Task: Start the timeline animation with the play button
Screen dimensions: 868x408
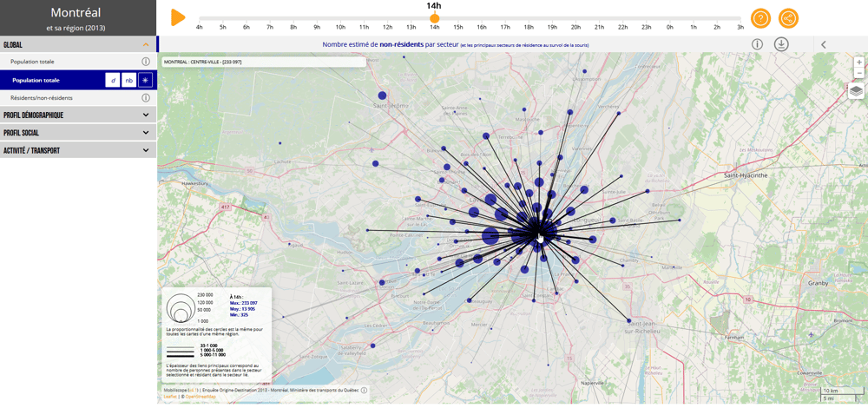Action: tap(178, 17)
